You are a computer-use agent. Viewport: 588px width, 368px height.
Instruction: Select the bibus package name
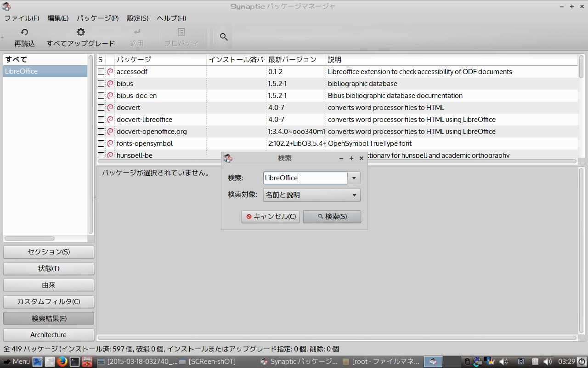point(125,84)
